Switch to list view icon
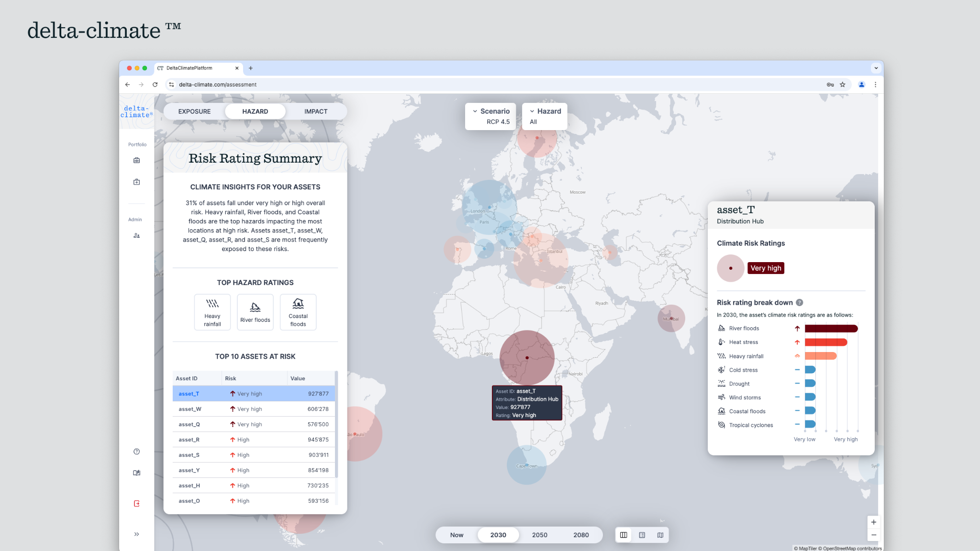Viewport: 980px width, 551px height. [x=642, y=535]
